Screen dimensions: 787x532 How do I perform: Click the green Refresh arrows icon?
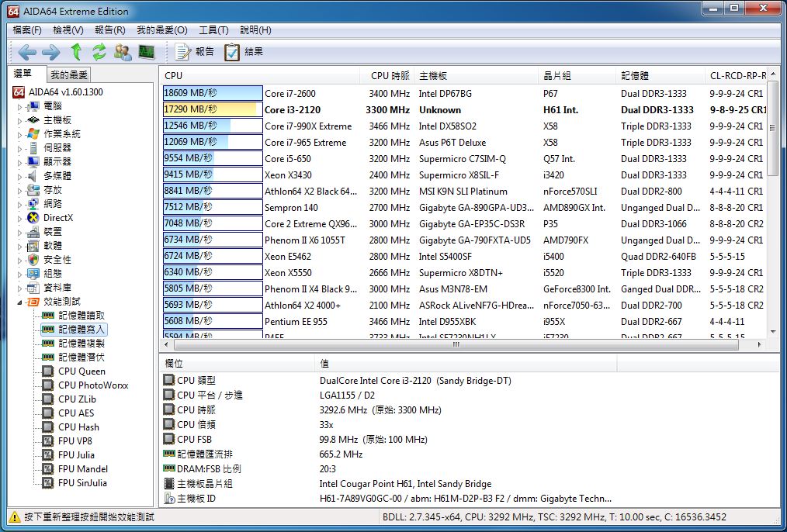pos(99,52)
